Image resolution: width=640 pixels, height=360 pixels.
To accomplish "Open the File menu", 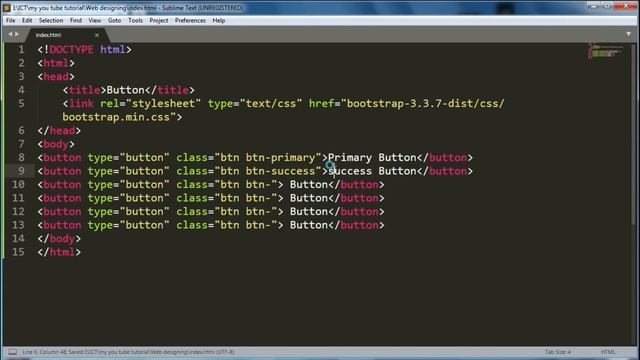I will 11,20.
